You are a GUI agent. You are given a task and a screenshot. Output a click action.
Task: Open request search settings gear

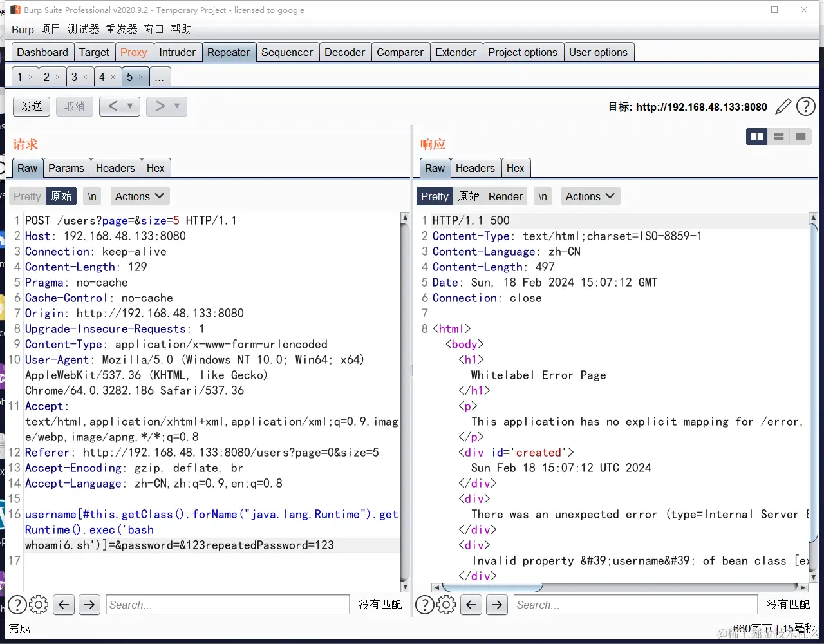pos(39,604)
